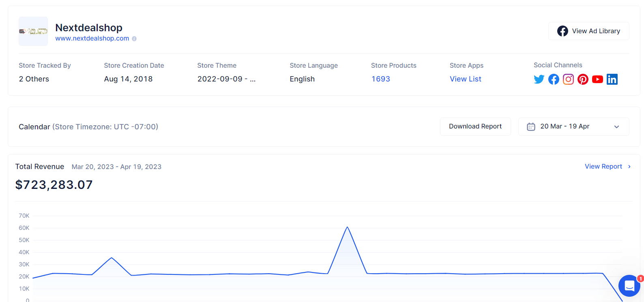Click the arrow beside View Report
Image resolution: width=644 pixels, height=302 pixels.
click(x=629, y=167)
